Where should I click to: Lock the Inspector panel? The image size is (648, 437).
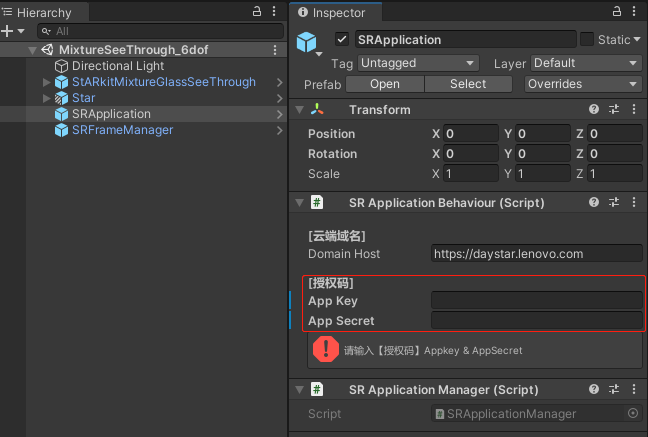pyautogui.click(x=617, y=12)
